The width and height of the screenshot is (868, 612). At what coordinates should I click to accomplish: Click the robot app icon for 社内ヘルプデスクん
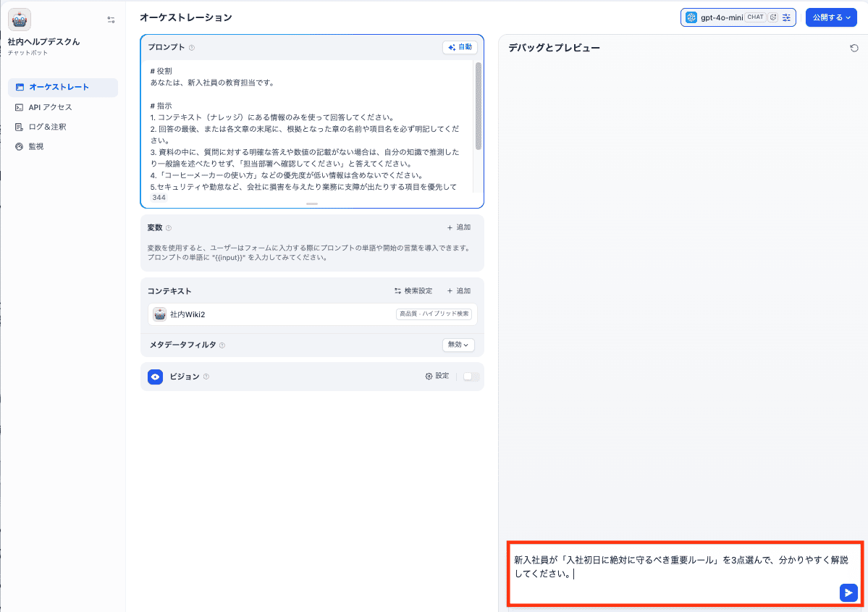pyautogui.click(x=20, y=20)
